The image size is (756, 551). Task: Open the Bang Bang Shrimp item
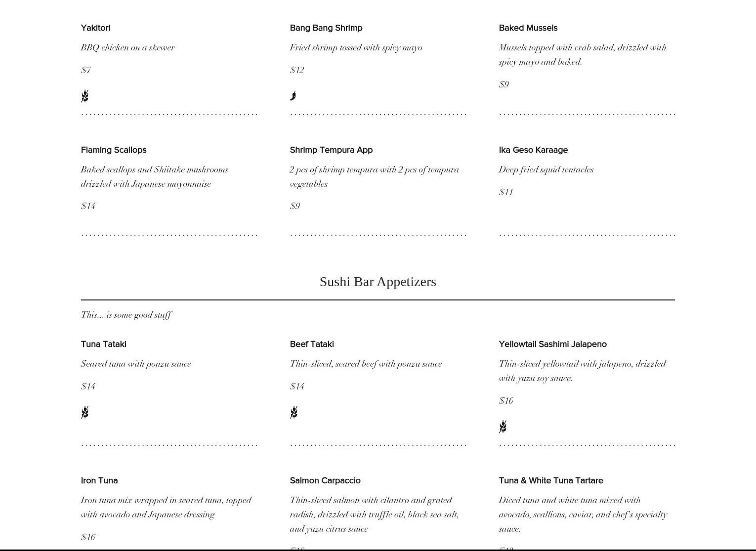[326, 28]
